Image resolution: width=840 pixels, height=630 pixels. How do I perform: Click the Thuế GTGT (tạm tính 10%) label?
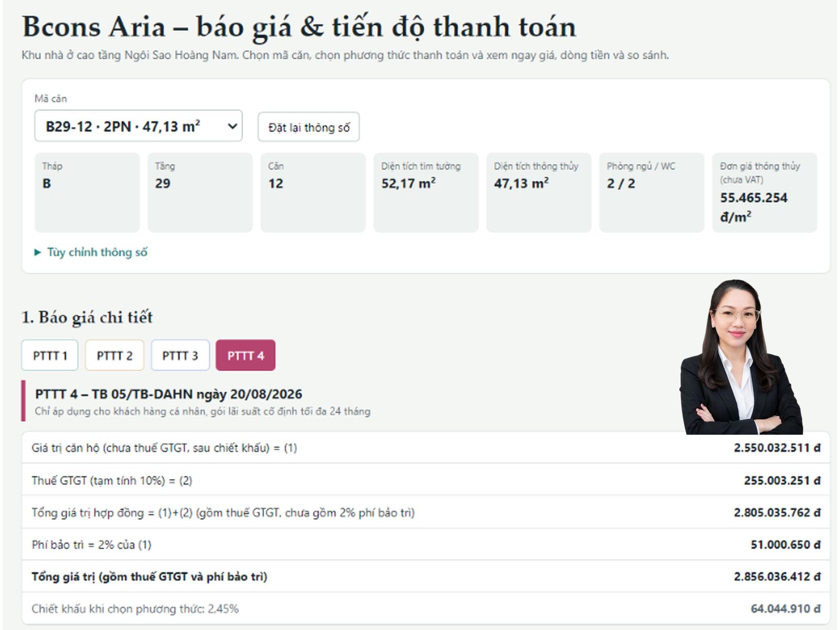[112, 480]
